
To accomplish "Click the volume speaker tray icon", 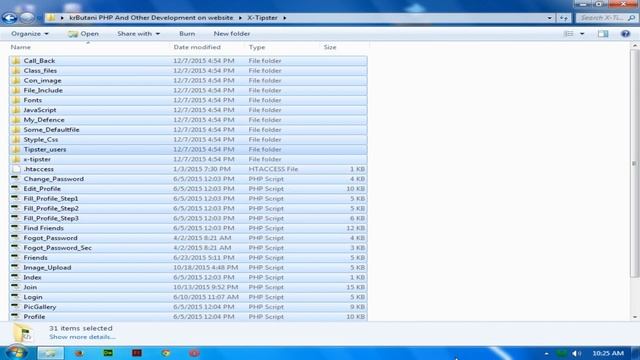I will (576, 353).
